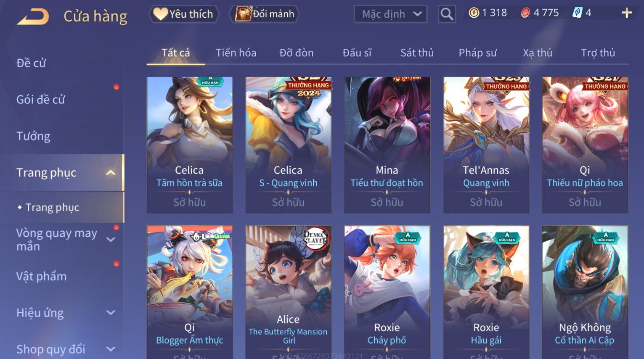Expand the Hiệu ứng sidebar section
644x359 pixels.
[111, 313]
